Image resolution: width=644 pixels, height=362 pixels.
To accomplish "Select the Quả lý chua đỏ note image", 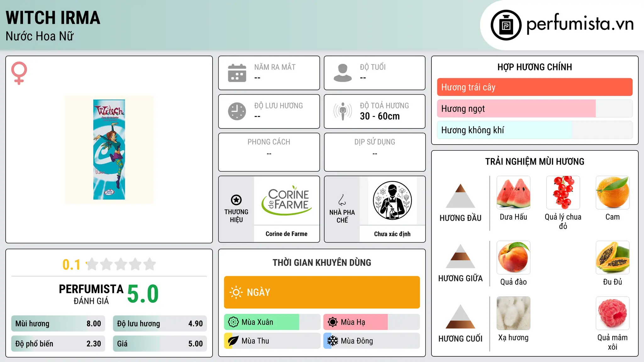I will pos(563,193).
